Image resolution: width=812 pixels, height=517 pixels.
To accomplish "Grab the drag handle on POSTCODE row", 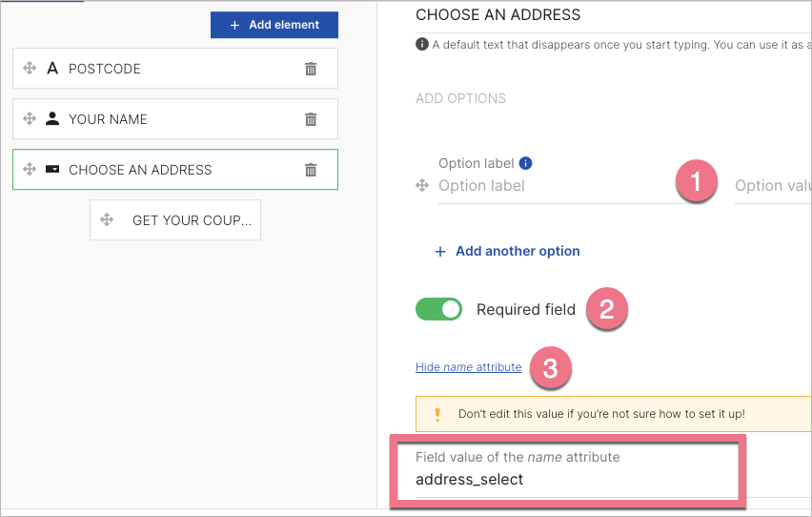I will pos(30,69).
